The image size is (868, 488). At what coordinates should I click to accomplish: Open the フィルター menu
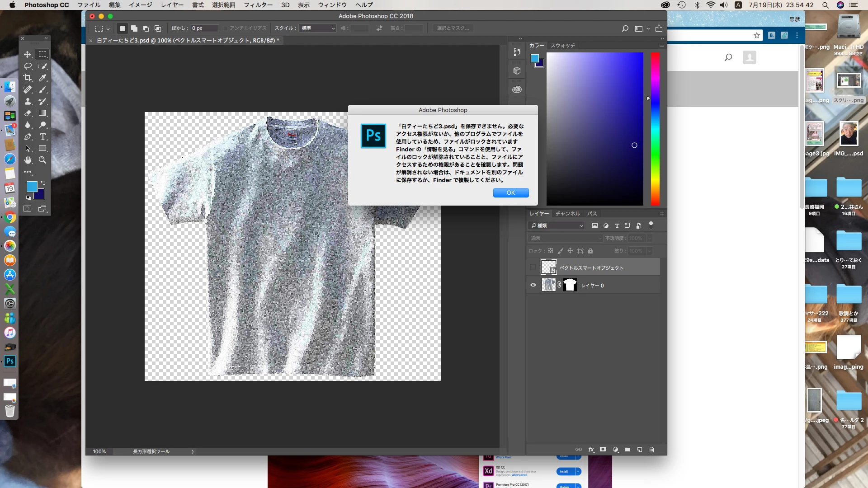coord(258,5)
